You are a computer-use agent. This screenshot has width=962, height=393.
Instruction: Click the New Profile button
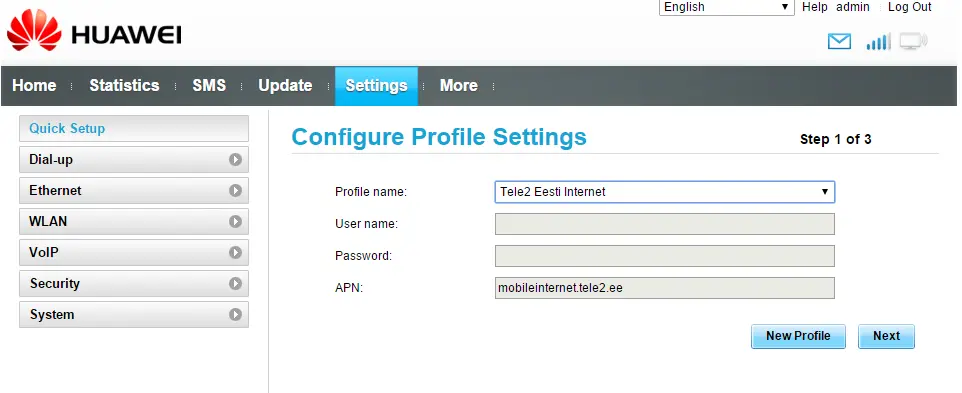[798, 336]
